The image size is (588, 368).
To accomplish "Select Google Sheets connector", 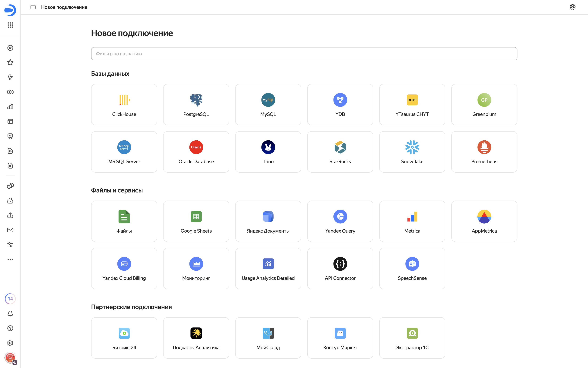I will (196, 221).
